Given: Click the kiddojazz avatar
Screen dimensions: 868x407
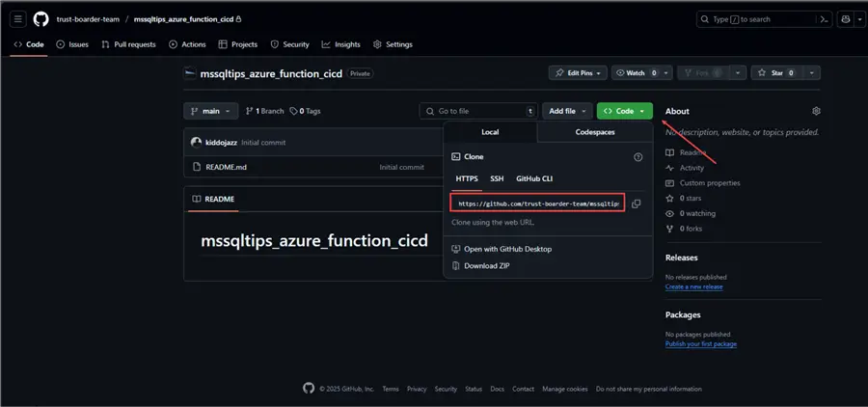Looking at the screenshot, I should (x=196, y=143).
